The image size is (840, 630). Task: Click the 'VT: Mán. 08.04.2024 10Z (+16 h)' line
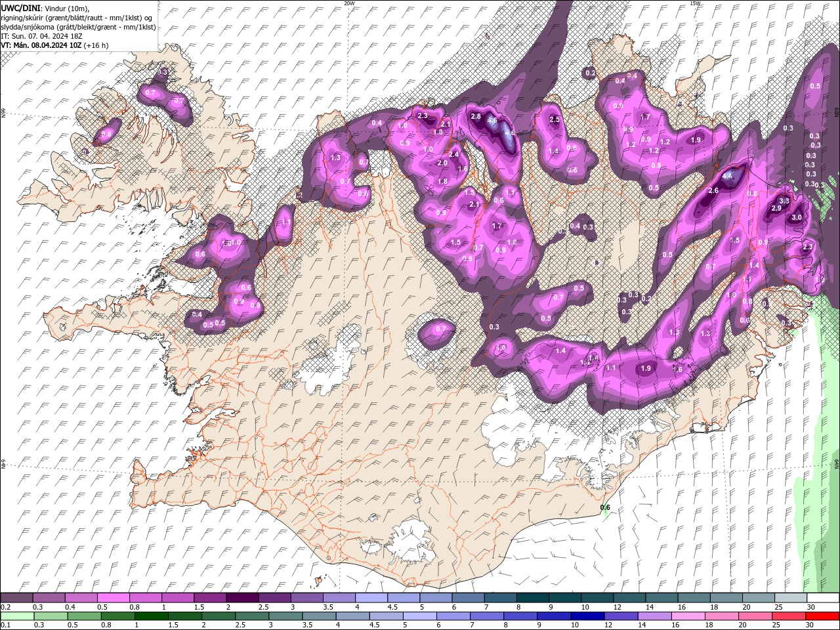55,45
